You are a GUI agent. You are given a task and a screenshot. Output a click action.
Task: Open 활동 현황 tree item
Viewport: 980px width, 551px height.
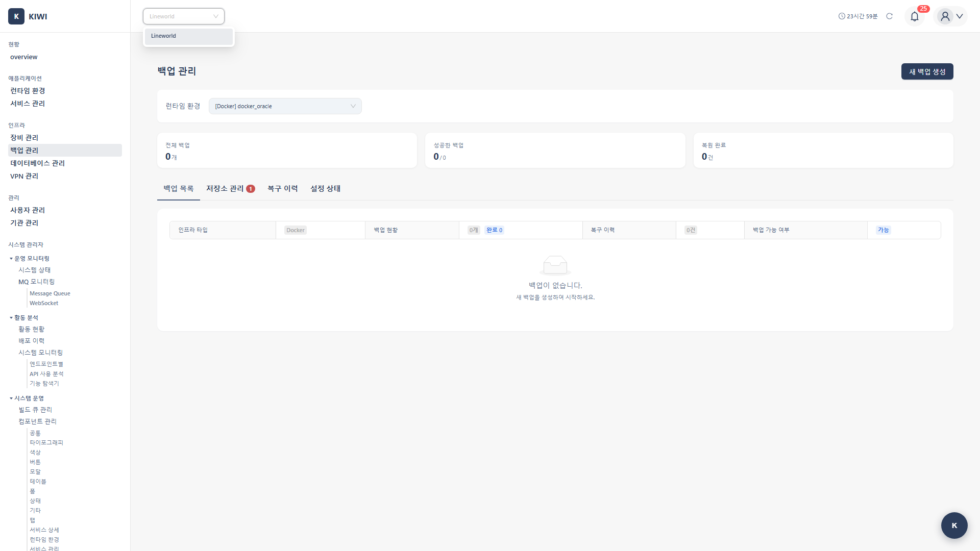coord(32,329)
